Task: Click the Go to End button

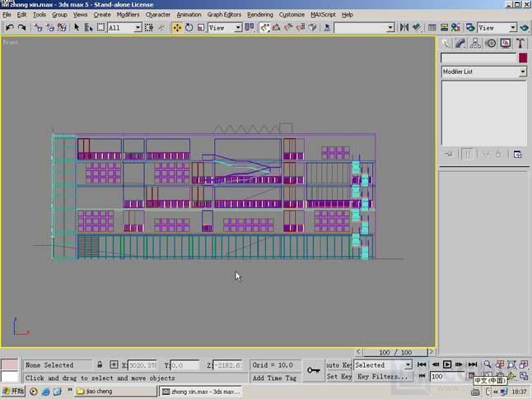Action: click(x=473, y=364)
